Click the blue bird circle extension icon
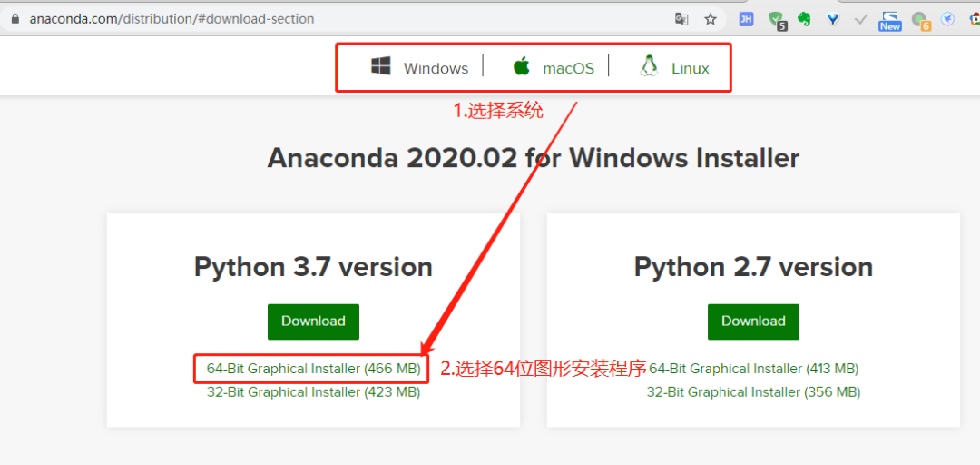Image resolution: width=980 pixels, height=465 pixels. coord(948,19)
